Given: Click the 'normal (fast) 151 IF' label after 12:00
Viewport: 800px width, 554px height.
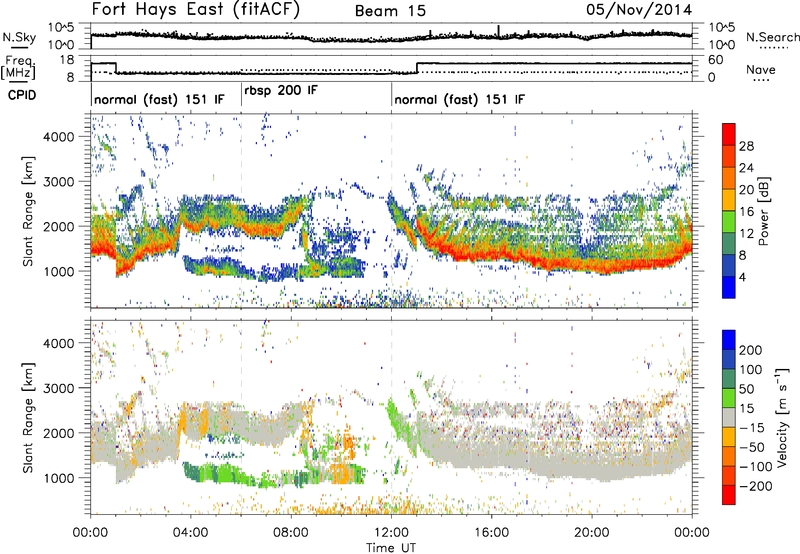Looking at the screenshot, I should [459, 99].
